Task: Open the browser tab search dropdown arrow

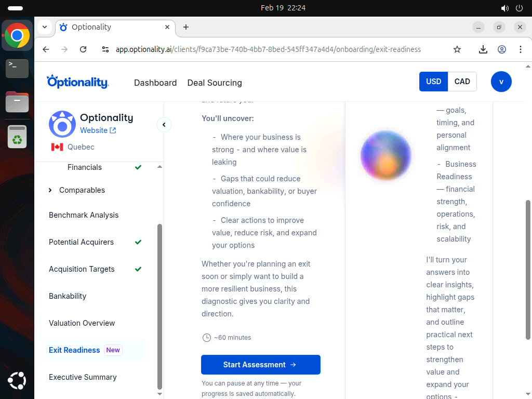Action: (x=45, y=27)
